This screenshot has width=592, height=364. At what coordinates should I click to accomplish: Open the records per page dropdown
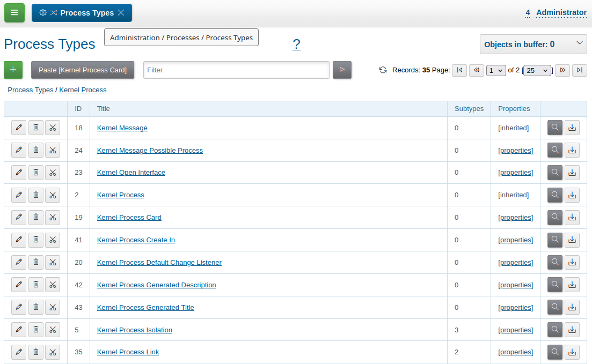[x=537, y=71]
